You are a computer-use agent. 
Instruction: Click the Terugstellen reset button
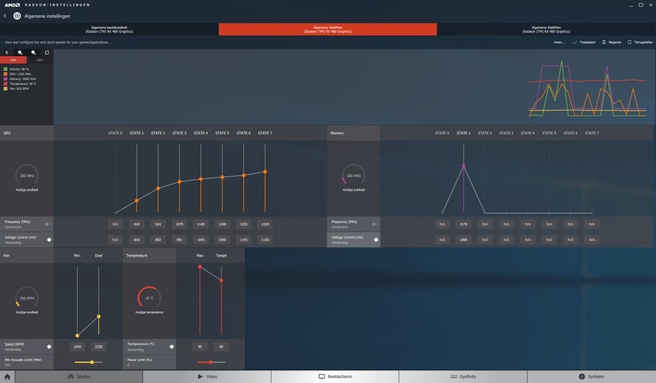click(x=640, y=42)
